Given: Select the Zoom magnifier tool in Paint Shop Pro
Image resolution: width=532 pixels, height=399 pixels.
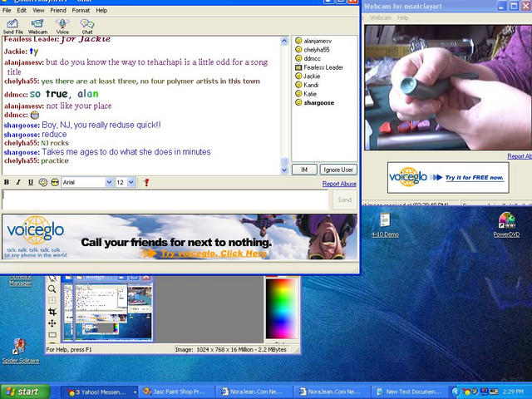Looking at the screenshot, I should 52,289.
